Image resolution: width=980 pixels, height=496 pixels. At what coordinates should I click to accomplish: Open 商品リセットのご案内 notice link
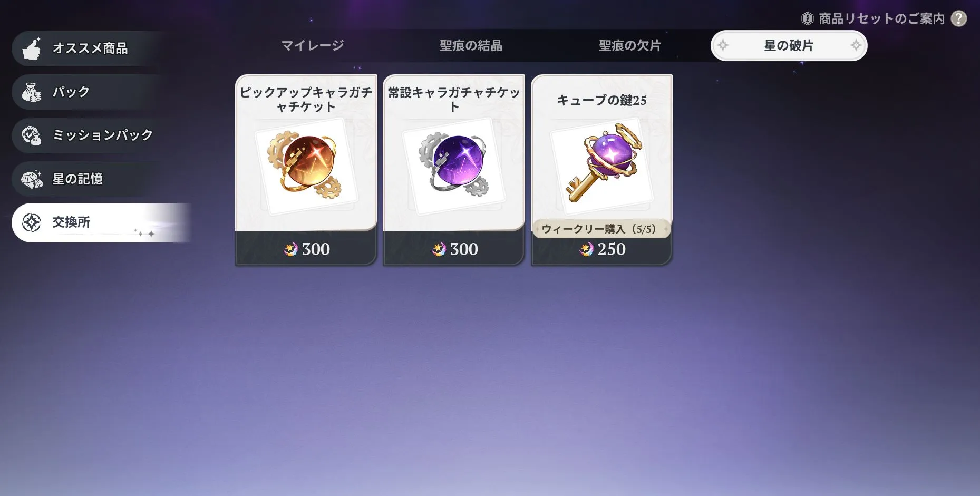[x=881, y=19]
